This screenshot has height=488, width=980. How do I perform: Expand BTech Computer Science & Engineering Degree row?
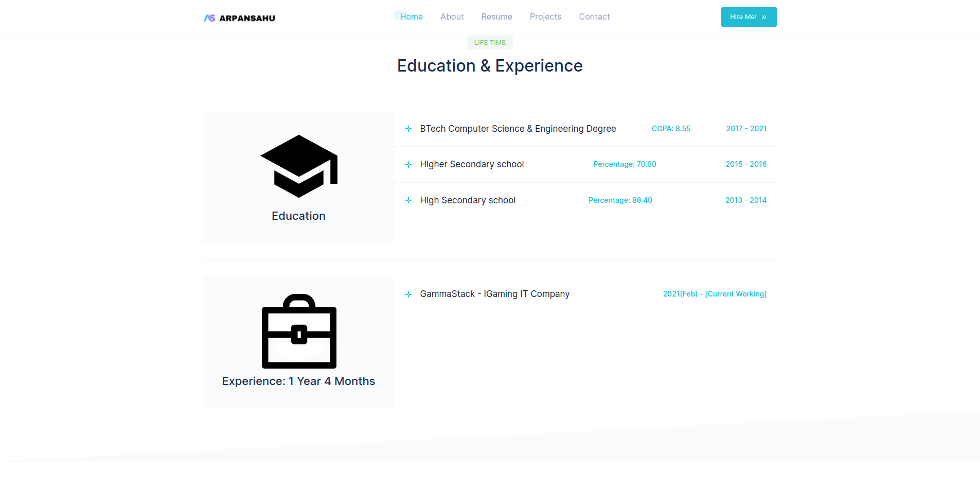tap(518, 129)
